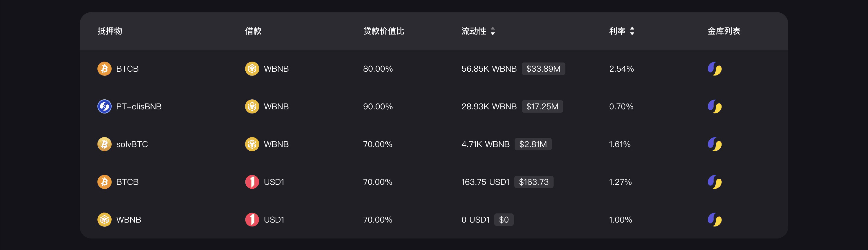Image resolution: width=868 pixels, height=250 pixels.
Task: Open the vault icon in the BTCB/USD1 row
Action: coord(714,182)
